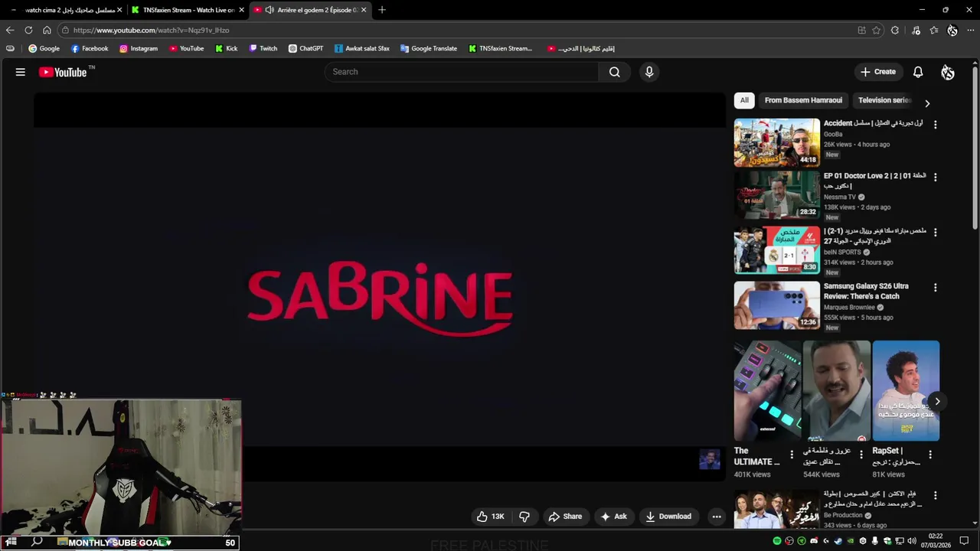This screenshot has height=551, width=980.
Task: Open options menu for beIN SPORTS video
Action: click(935, 232)
